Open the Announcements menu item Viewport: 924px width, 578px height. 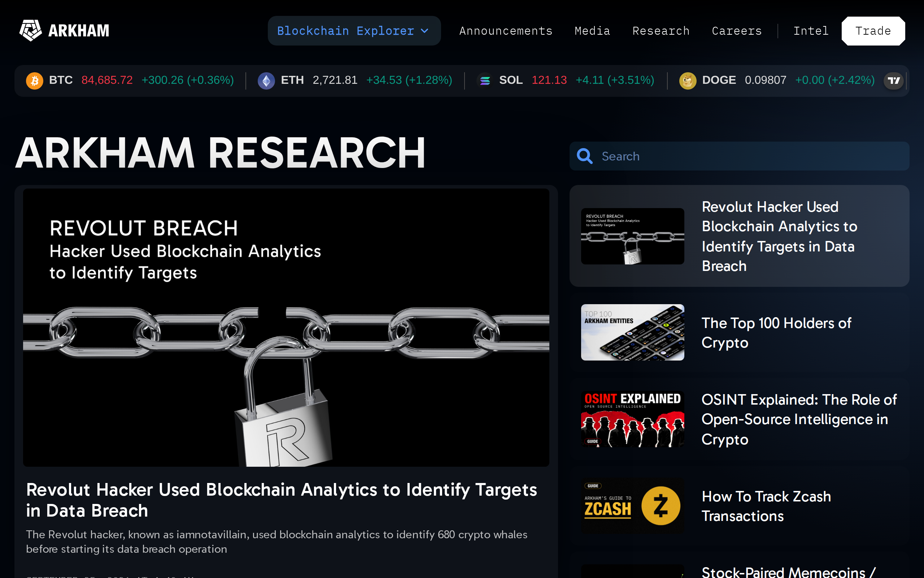pos(506,31)
